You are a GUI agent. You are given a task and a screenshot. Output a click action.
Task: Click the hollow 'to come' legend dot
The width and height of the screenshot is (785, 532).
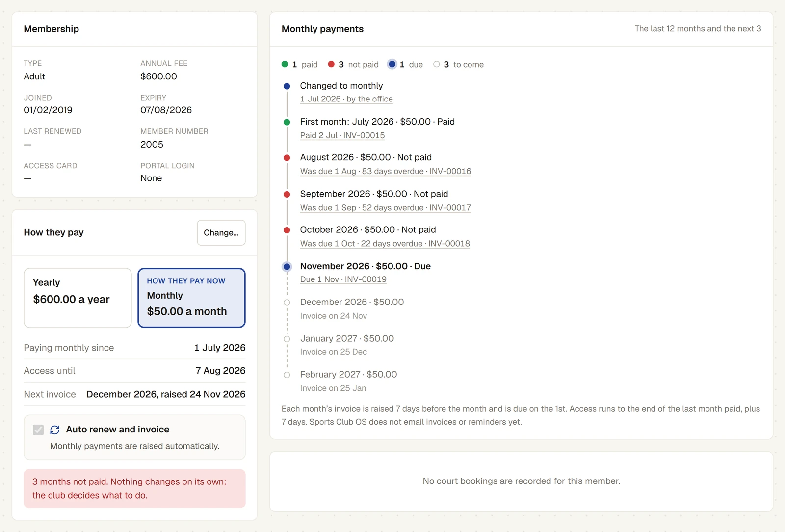point(437,64)
